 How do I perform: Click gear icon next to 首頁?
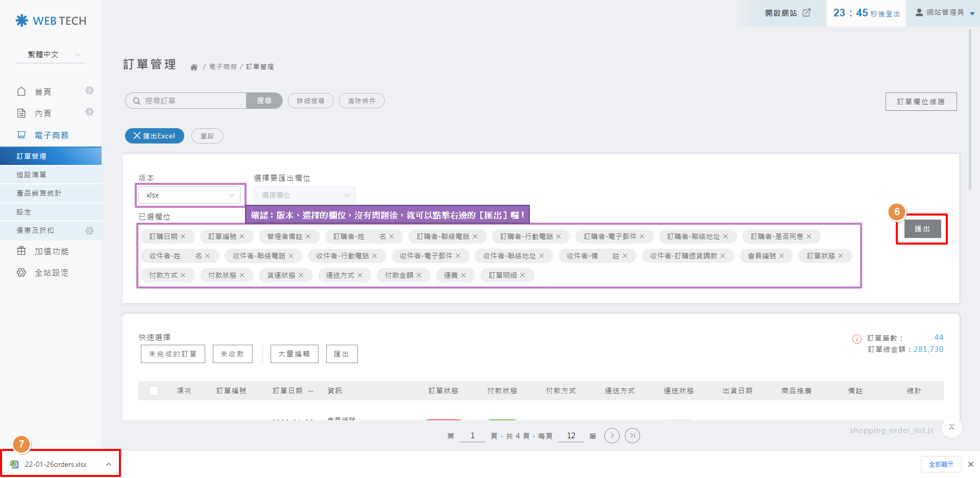point(89,91)
